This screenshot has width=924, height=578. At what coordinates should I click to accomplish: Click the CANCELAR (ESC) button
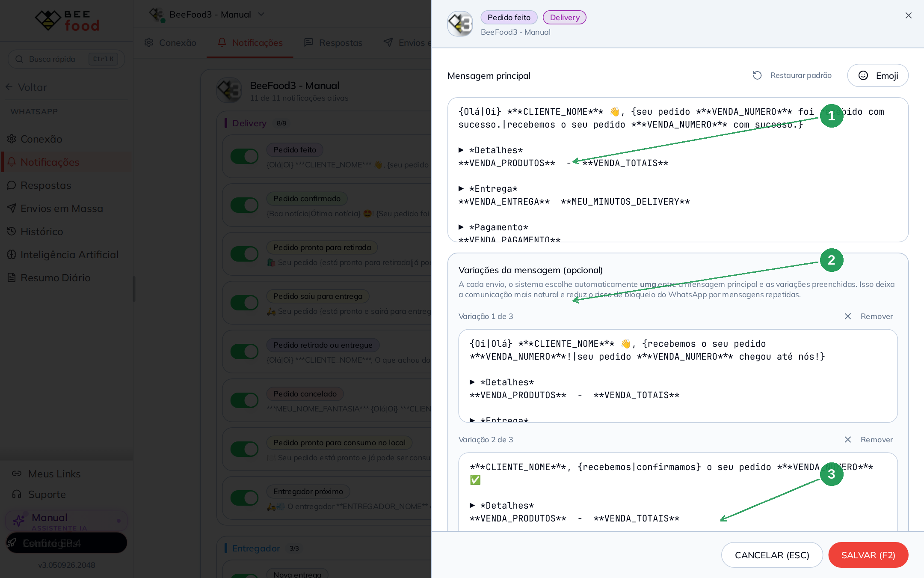[x=772, y=555]
